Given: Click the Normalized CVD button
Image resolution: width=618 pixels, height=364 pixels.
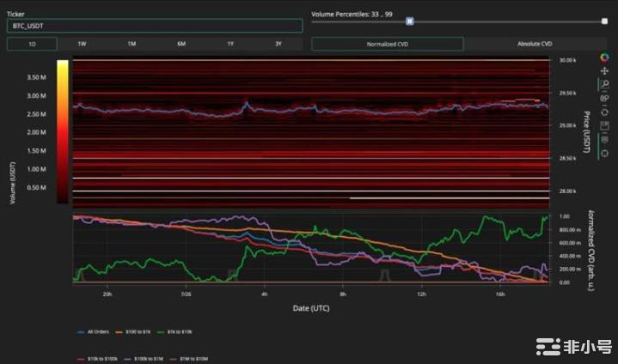Looking at the screenshot, I should [387, 44].
